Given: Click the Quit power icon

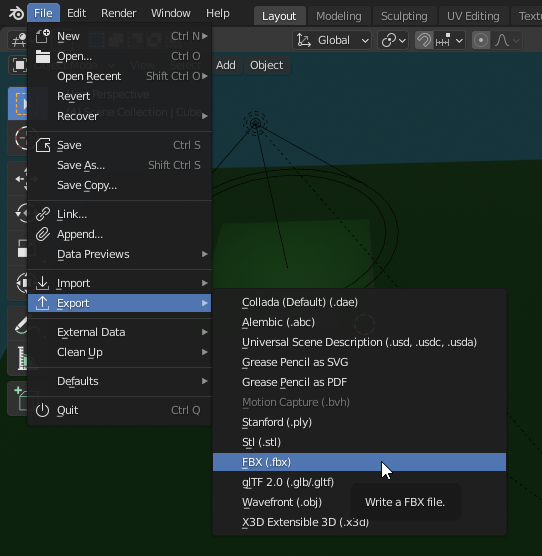Looking at the screenshot, I should 43,410.
